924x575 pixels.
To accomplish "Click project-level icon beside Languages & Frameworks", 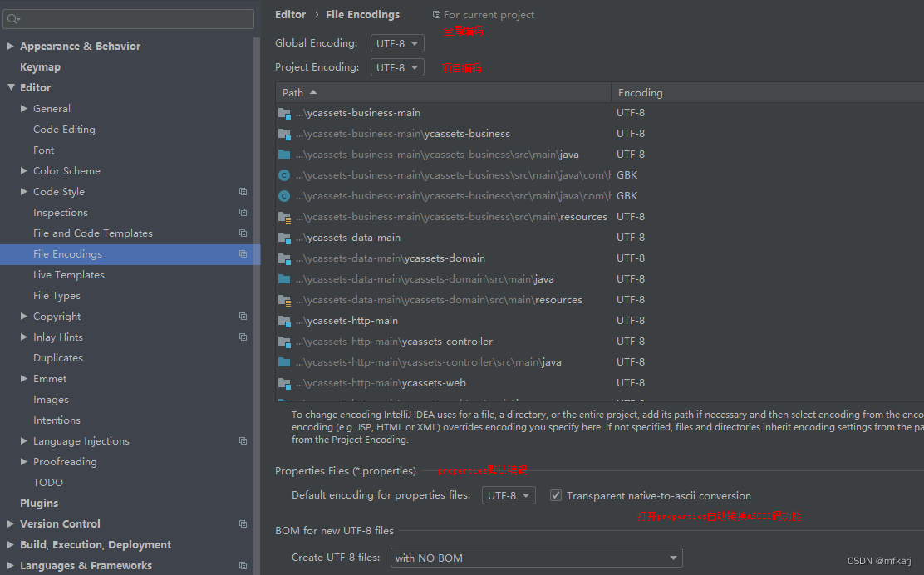I will pyautogui.click(x=243, y=566).
